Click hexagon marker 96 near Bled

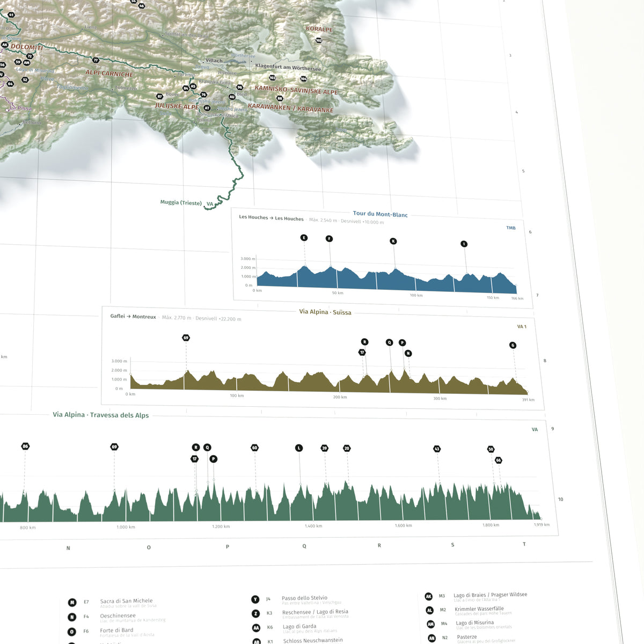tap(239, 87)
